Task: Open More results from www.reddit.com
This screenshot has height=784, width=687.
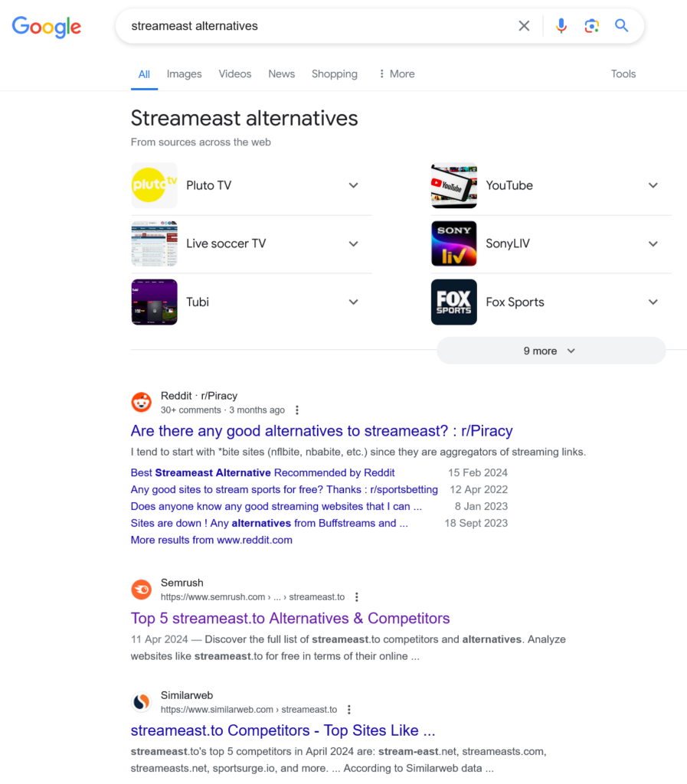Action: coord(211,540)
